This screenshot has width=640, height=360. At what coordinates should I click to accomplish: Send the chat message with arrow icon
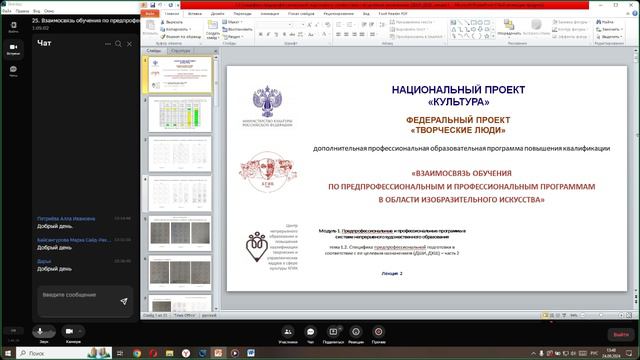point(124,301)
